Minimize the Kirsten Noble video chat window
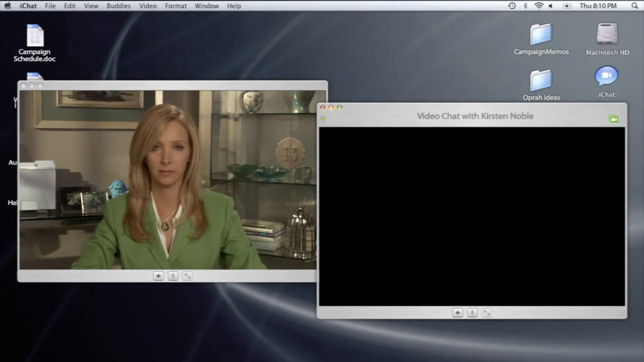This screenshot has height=362, width=644. (331, 107)
